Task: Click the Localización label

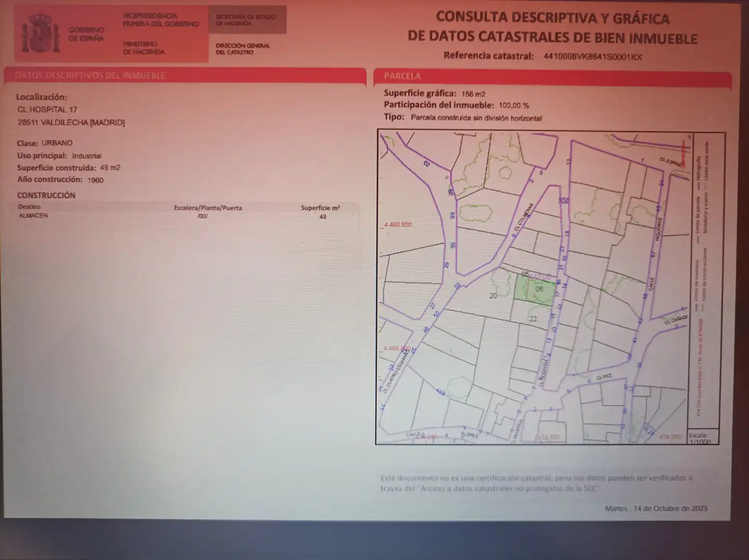Action: point(41,97)
